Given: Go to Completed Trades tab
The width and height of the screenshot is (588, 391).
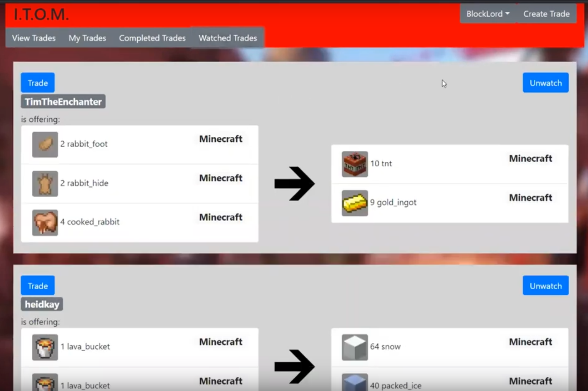Looking at the screenshot, I should pyautogui.click(x=152, y=38).
